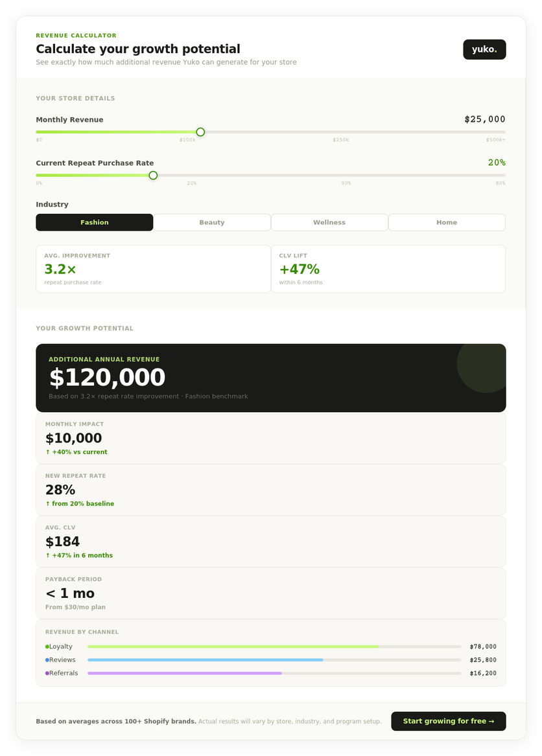
Task: Click the Monthly Revenue slider handle
Action: pos(200,132)
